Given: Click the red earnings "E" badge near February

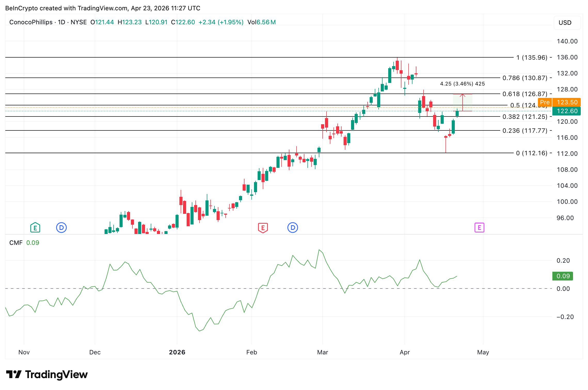Looking at the screenshot, I should [x=263, y=228].
